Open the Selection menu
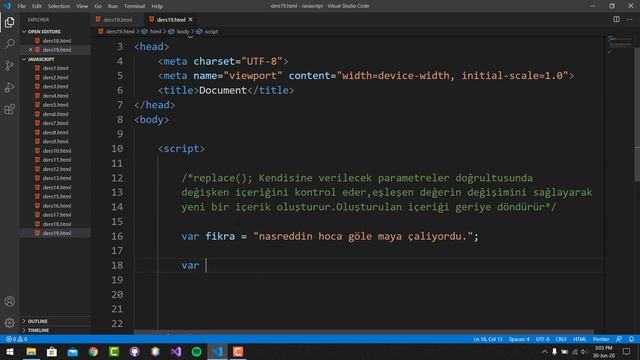This screenshot has width=640, height=360. [59, 6]
